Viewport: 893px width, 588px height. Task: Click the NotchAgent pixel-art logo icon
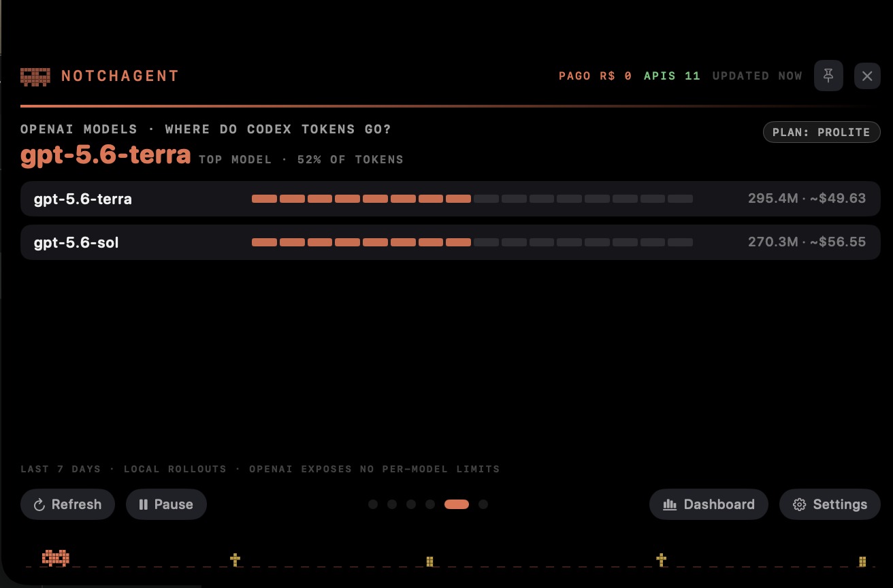tap(35, 76)
